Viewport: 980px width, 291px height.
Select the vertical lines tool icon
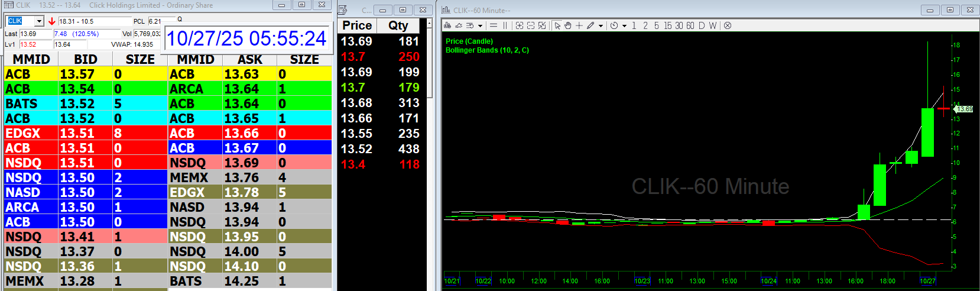pos(505,25)
